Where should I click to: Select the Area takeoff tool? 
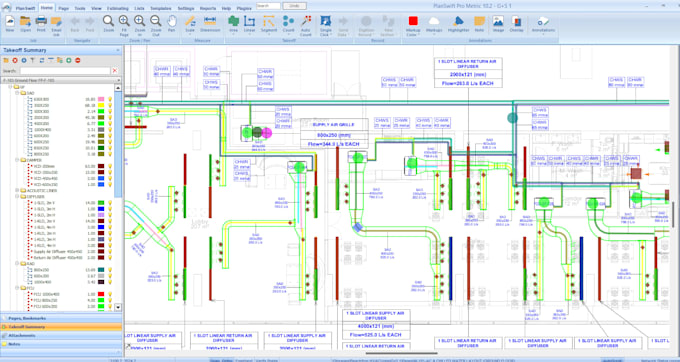[x=233, y=21]
